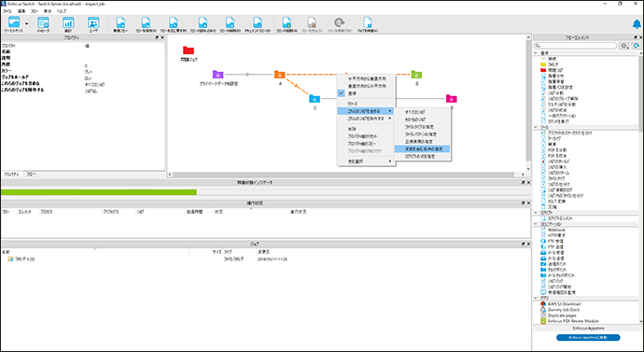Open the Workspace toolbar icon

point(14,23)
